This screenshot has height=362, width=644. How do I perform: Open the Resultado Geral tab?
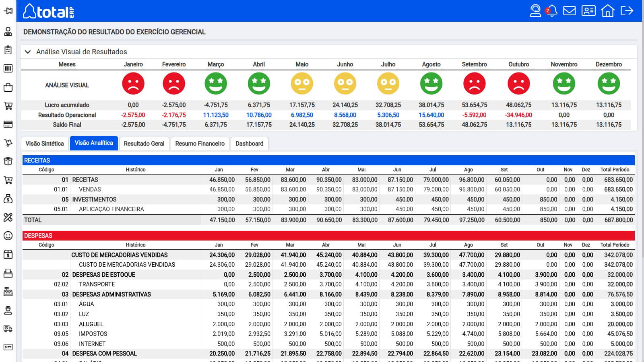click(144, 144)
